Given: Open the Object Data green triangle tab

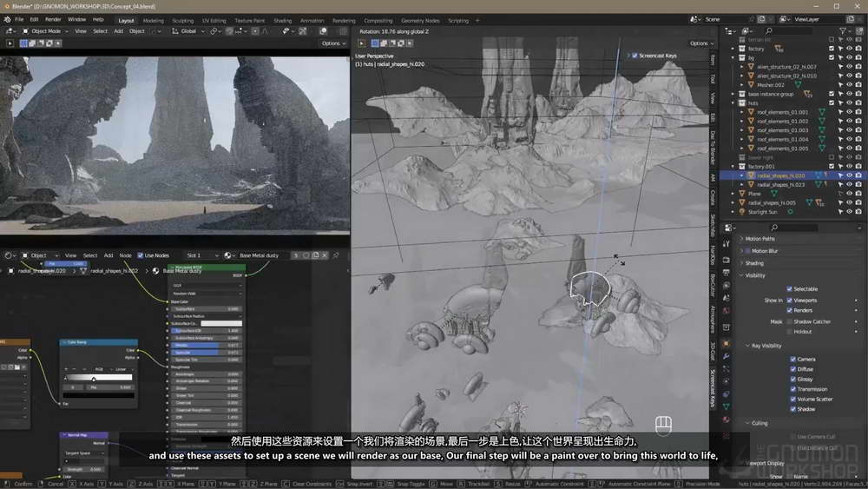Looking at the screenshot, I should click(x=727, y=407).
